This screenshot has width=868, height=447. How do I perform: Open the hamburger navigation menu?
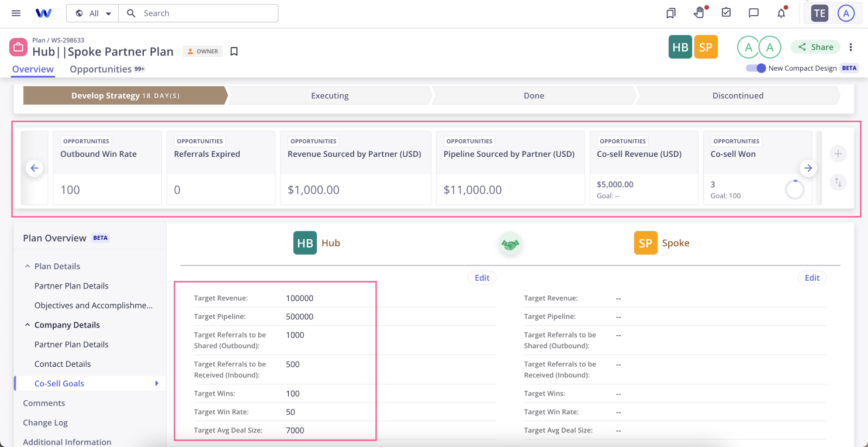coord(16,13)
